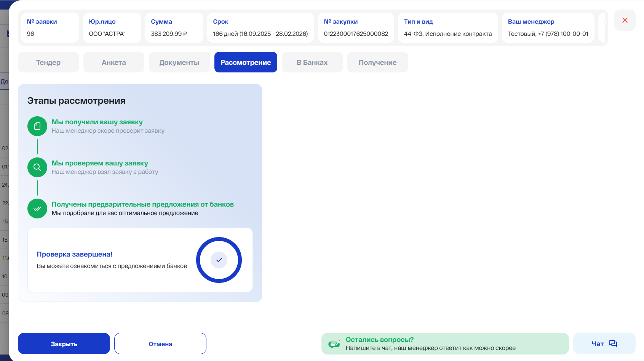Select the Рассмотрение tab
644x361 pixels.
(246, 62)
